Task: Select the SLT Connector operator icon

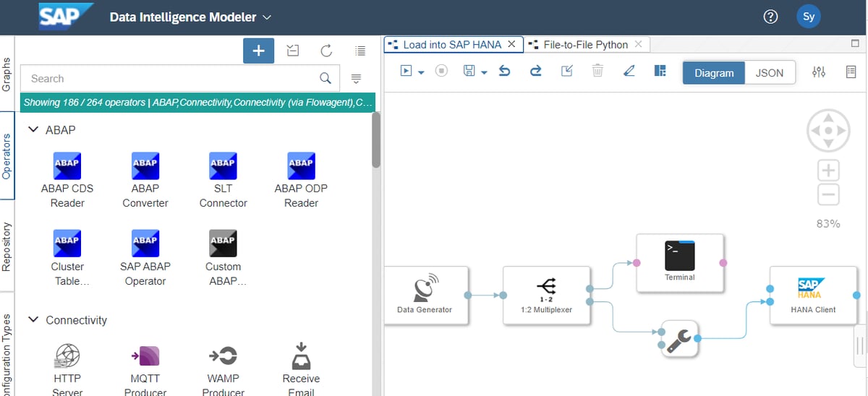Action: coord(223,165)
